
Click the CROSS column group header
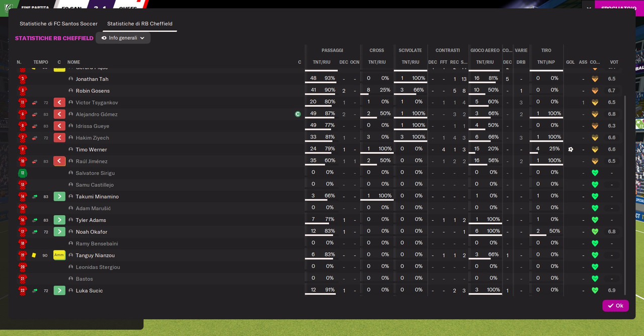(376, 50)
